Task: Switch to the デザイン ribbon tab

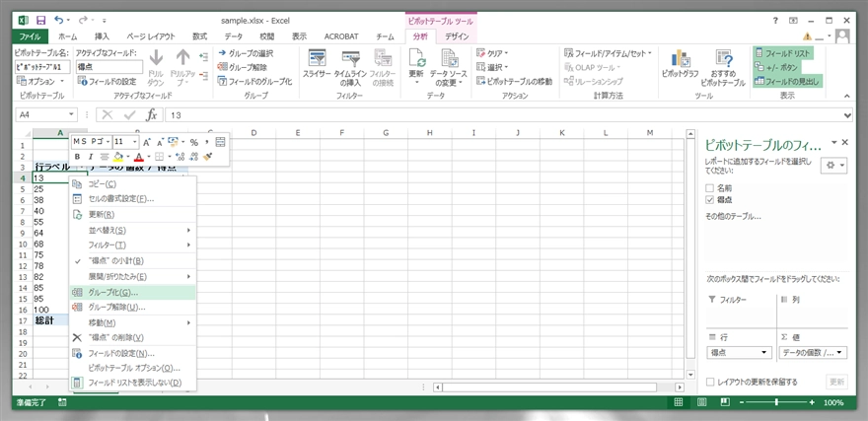Action: 457,36
